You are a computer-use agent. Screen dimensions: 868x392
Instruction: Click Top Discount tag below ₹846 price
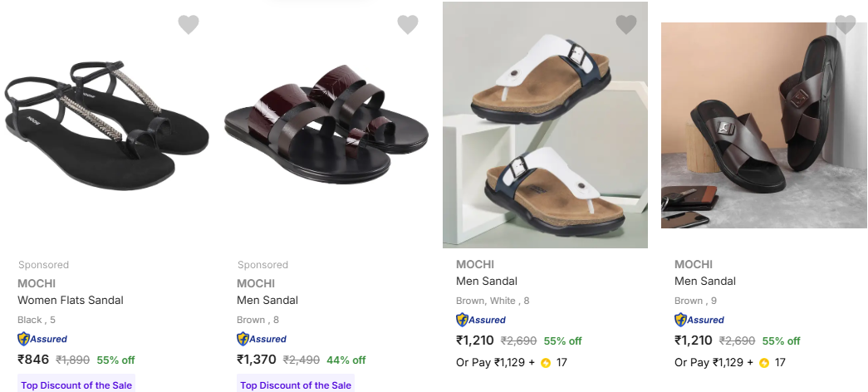tap(76, 385)
